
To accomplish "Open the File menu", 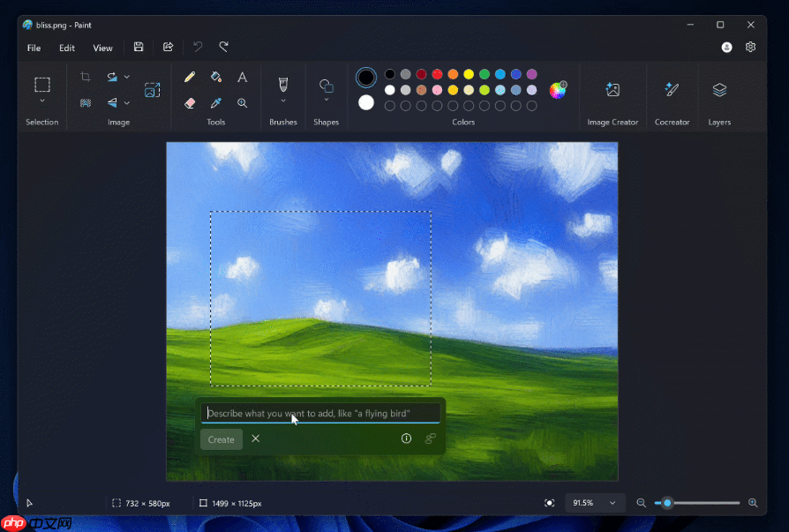I will [34, 48].
